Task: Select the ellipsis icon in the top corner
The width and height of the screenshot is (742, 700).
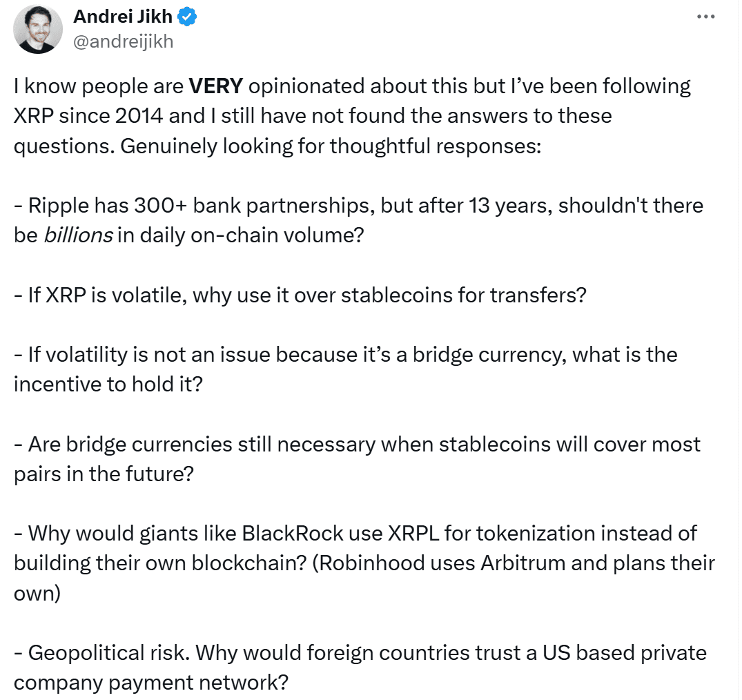Action: pyautogui.click(x=705, y=15)
